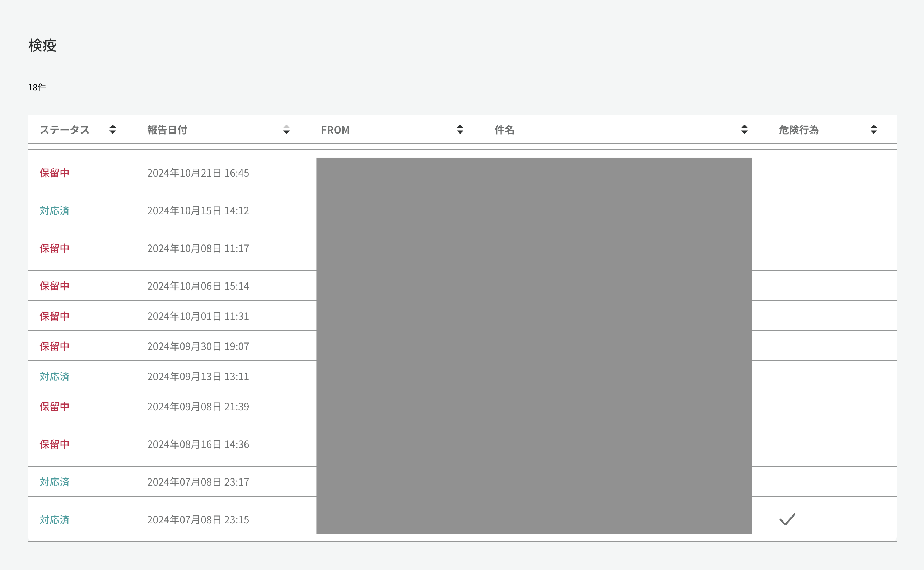The image size is (924, 570).
Task: Click the ステータス column header label
Action: [x=65, y=130]
